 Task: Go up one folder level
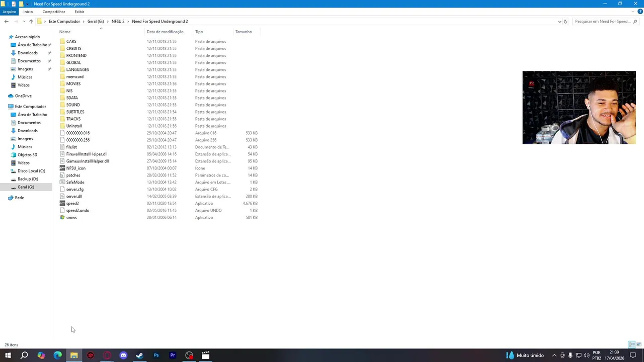coord(31,22)
